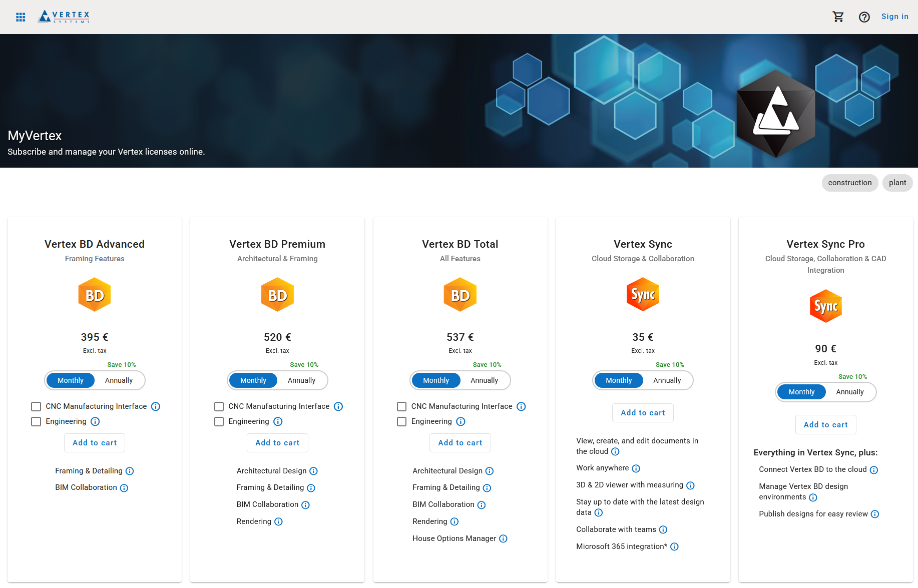Screen dimensions: 918x588
Task: Show info for BD Total Framing & Detailing
Action: coord(487,488)
